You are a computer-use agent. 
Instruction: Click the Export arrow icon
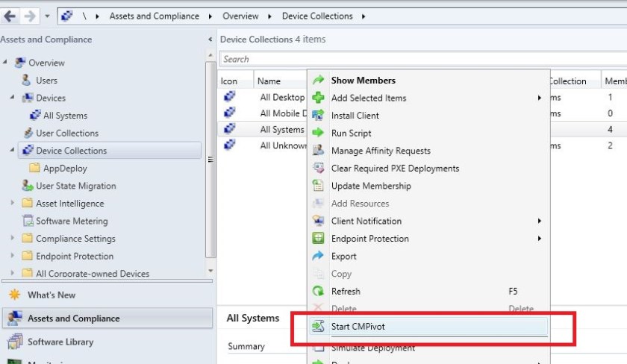tap(319, 256)
